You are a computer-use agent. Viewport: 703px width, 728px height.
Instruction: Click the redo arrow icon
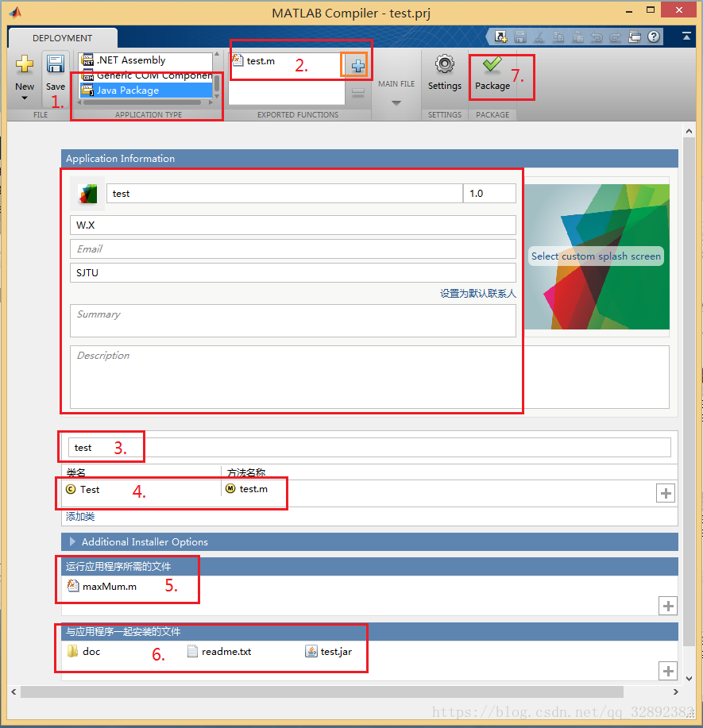click(x=615, y=37)
